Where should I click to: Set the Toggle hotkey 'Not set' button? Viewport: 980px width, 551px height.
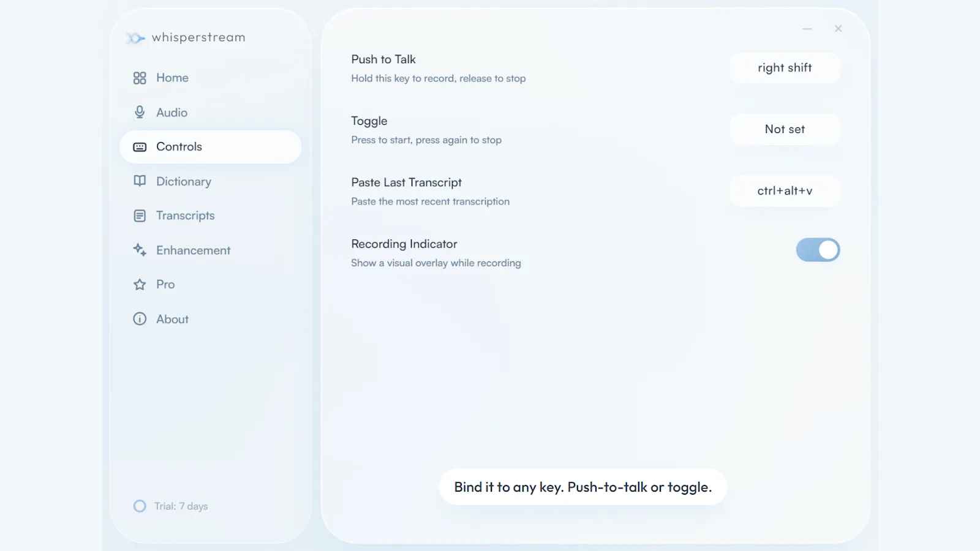[x=785, y=129]
